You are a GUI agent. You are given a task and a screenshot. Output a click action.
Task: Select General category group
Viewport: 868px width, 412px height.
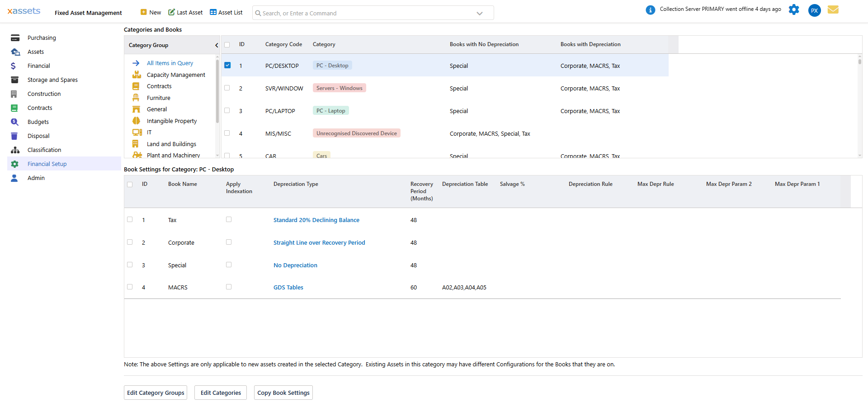click(157, 109)
